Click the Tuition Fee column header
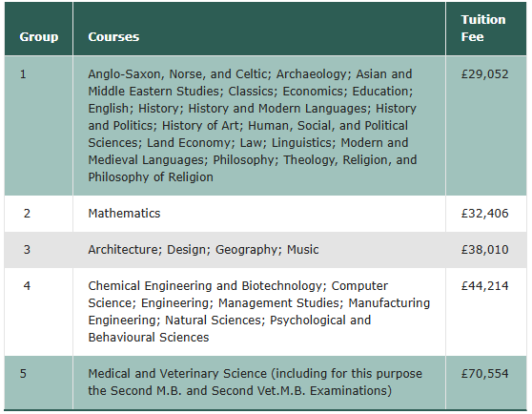Image resolution: width=532 pixels, height=414 pixels. [x=486, y=29]
